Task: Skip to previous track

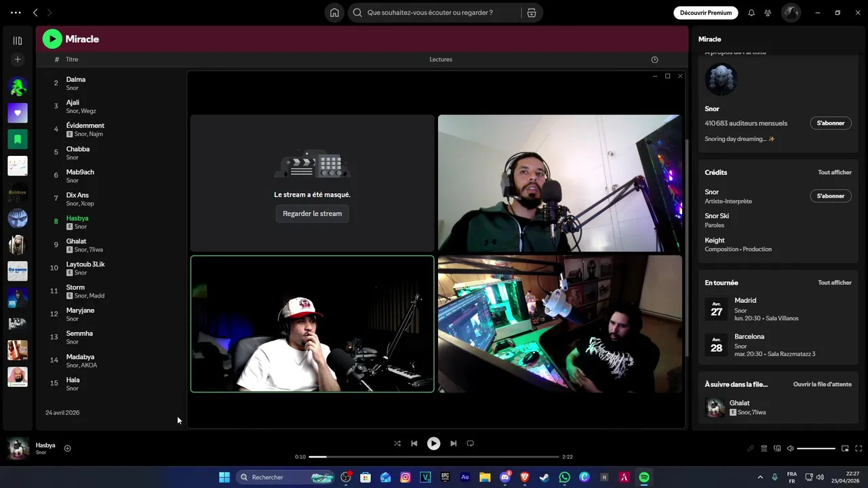Action: [414, 443]
